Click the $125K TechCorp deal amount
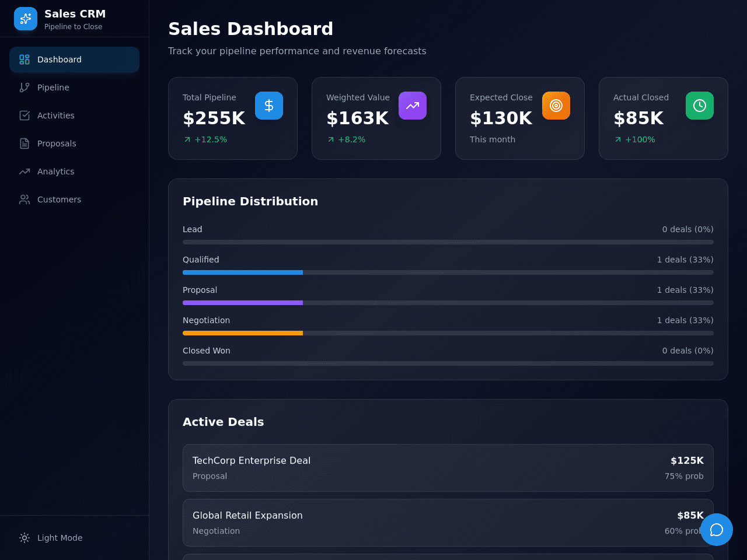Image resolution: width=747 pixels, height=560 pixels. 687,461
